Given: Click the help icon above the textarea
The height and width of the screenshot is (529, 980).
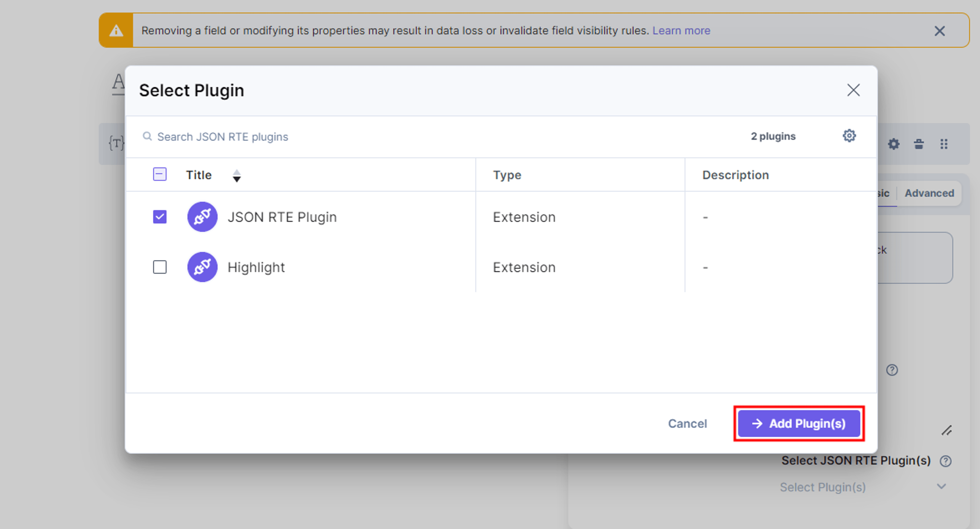Looking at the screenshot, I should point(892,370).
